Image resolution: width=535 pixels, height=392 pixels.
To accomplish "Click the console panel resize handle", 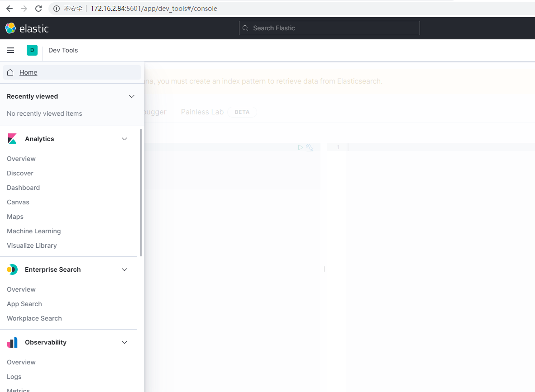I will [x=324, y=269].
